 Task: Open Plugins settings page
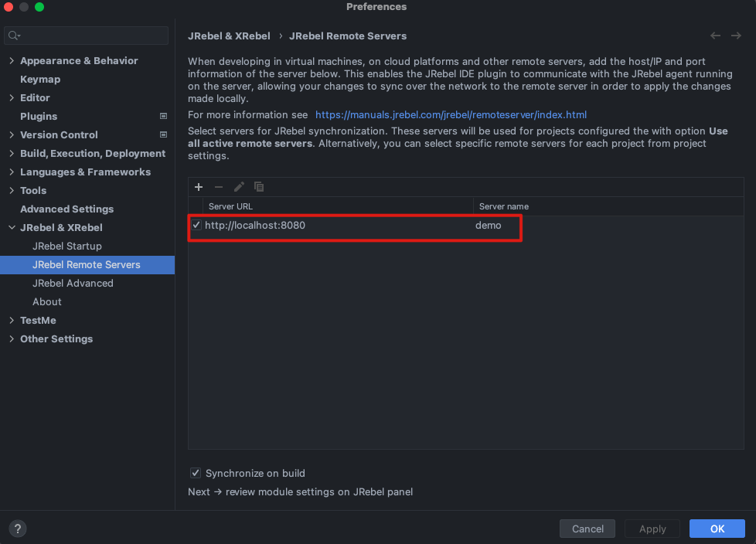pos(39,116)
